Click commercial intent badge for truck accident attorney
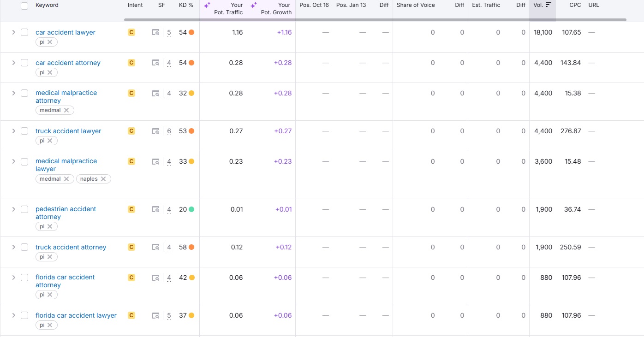The image size is (644, 337). pyautogui.click(x=131, y=247)
